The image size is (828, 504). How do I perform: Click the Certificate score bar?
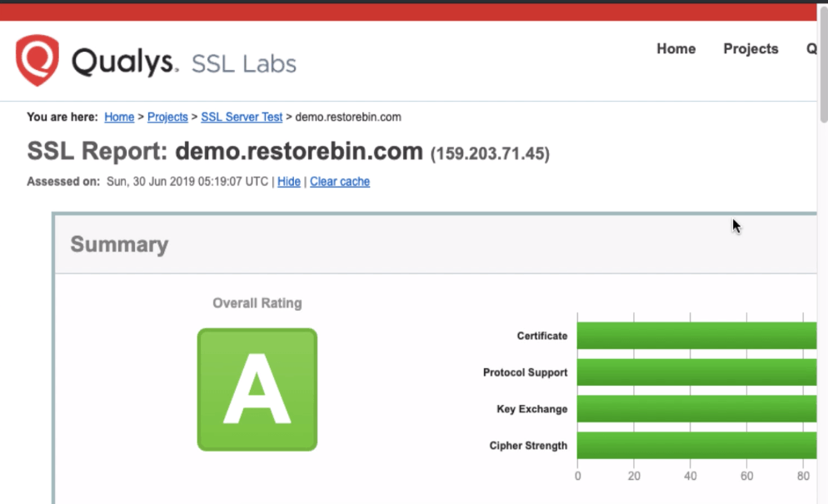(x=696, y=336)
